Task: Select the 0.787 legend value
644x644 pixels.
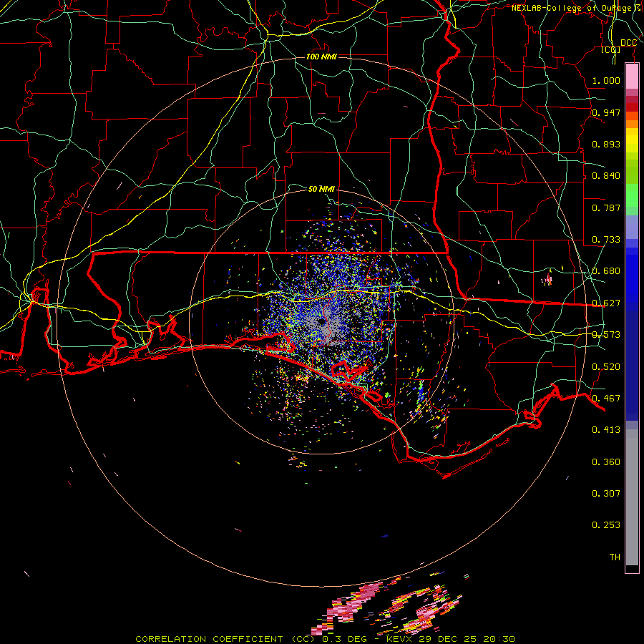Action: tap(606, 208)
